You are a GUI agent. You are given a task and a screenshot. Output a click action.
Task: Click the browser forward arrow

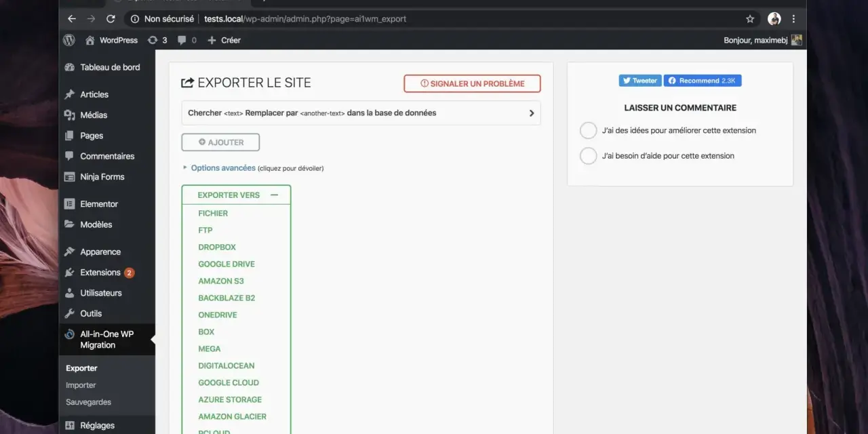92,19
